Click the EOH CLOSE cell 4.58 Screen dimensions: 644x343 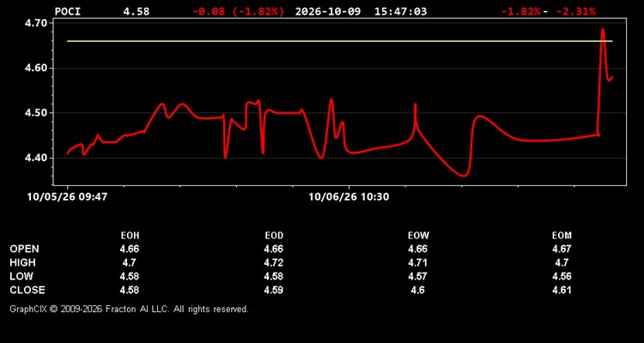(130, 290)
